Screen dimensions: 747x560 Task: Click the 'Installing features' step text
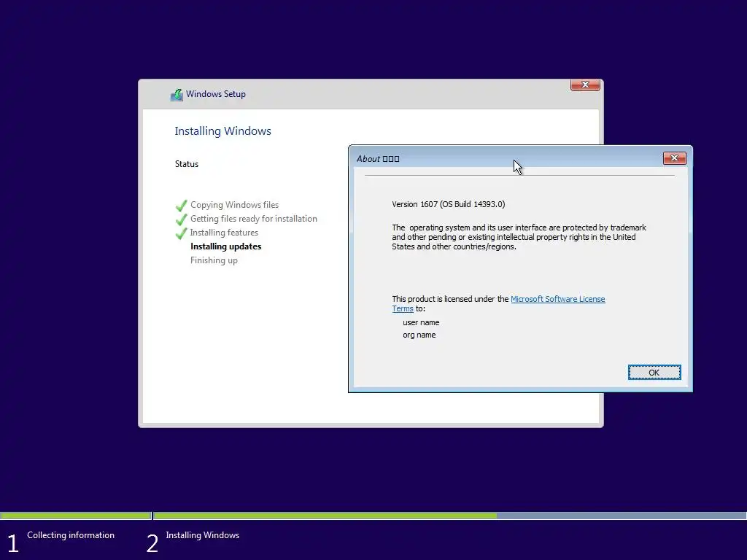pyautogui.click(x=224, y=233)
